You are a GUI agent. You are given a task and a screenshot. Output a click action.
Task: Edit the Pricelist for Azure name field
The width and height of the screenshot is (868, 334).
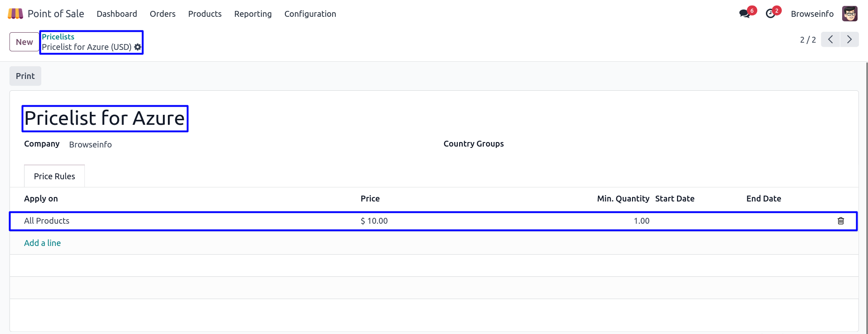105,118
